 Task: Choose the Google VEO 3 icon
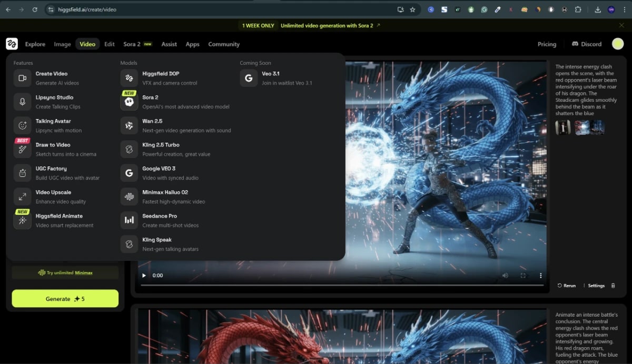point(129,173)
